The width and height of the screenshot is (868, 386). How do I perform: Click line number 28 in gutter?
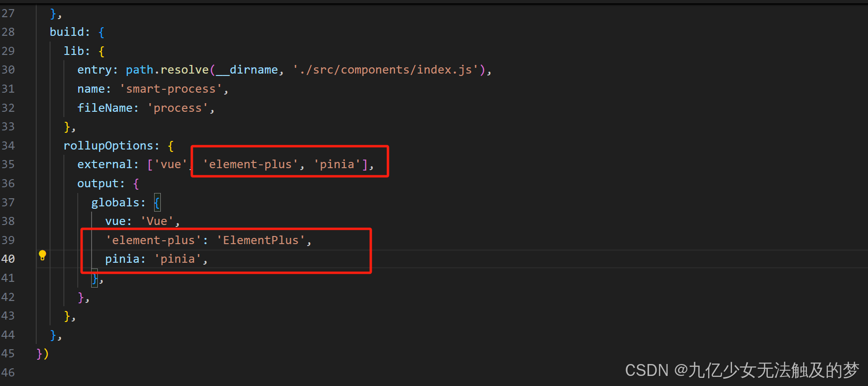click(x=8, y=32)
